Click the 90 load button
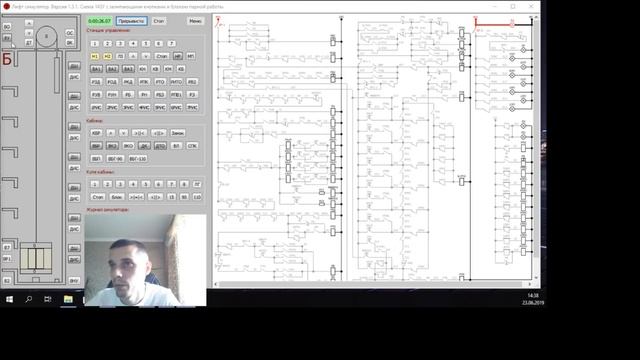 tap(184, 197)
